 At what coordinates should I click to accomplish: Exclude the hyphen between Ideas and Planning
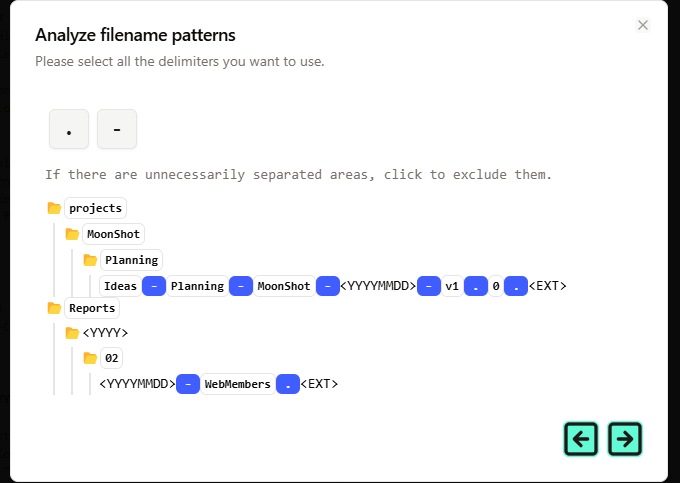click(x=154, y=286)
